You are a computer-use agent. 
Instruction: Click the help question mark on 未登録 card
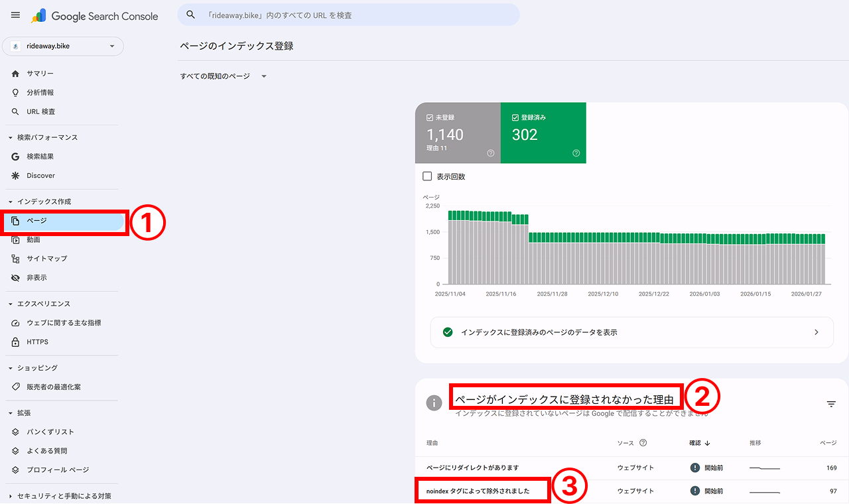tap(490, 153)
